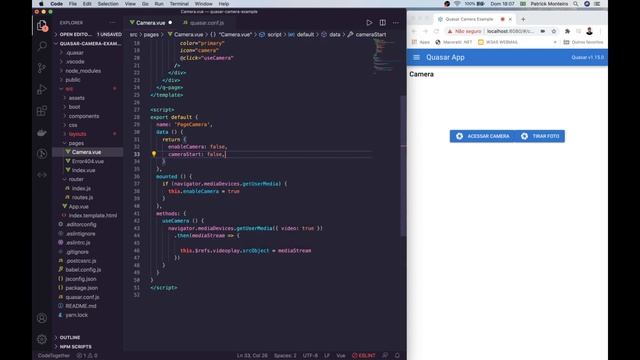Image resolution: width=640 pixels, height=360 pixels.
Task: Click the TIRAR FOTO button
Action: click(540, 136)
